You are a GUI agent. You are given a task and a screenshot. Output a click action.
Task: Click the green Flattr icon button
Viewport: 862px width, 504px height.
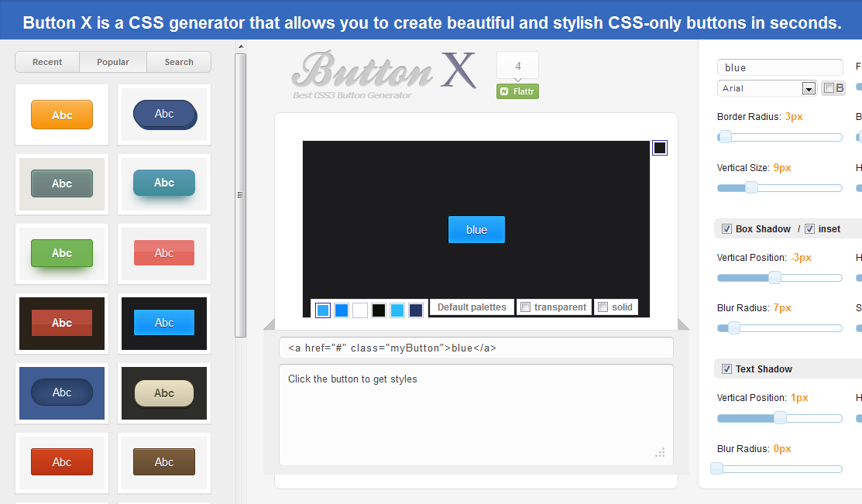[x=517, y=91]
